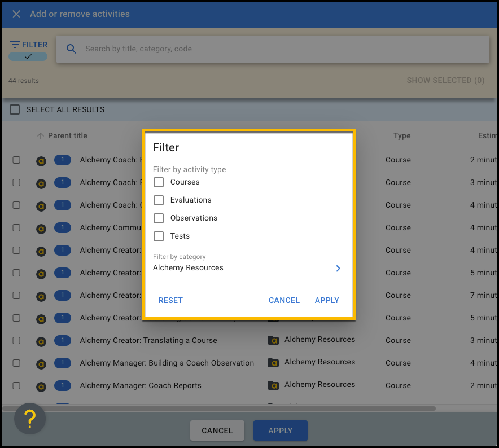Click the badge 1 in Coach Reports row
499x448 pixels.
pyautogui.click(x=62, y=385)
